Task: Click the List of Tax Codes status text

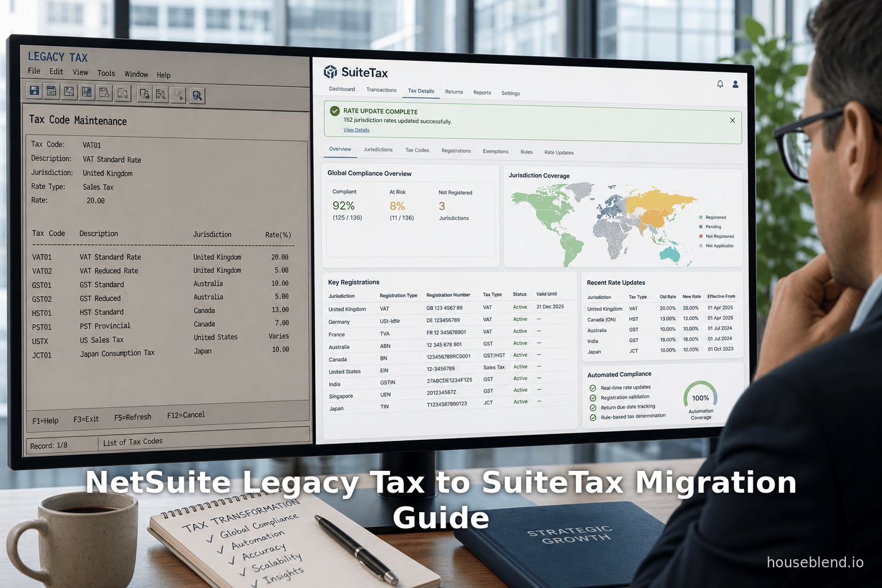Action: [133, 442]
